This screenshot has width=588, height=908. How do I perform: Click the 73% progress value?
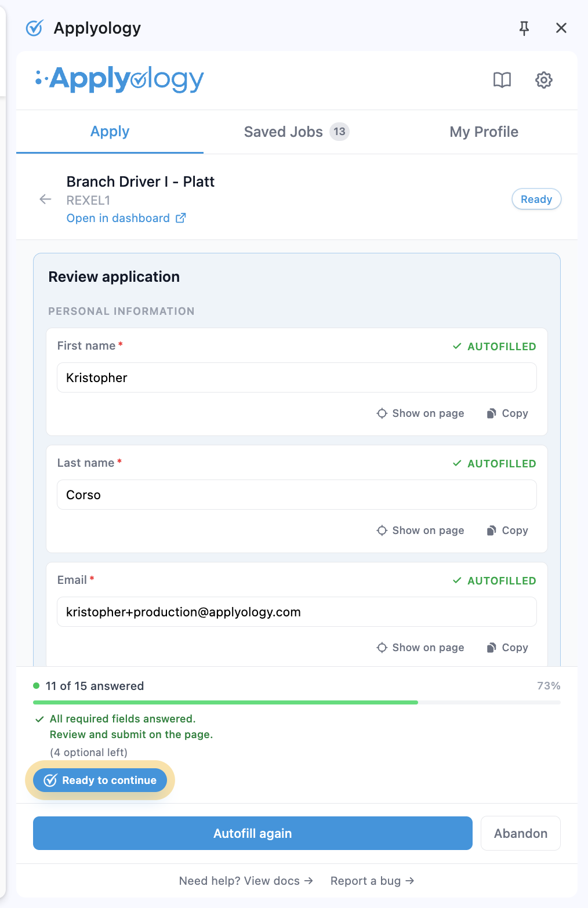point(549,686)
